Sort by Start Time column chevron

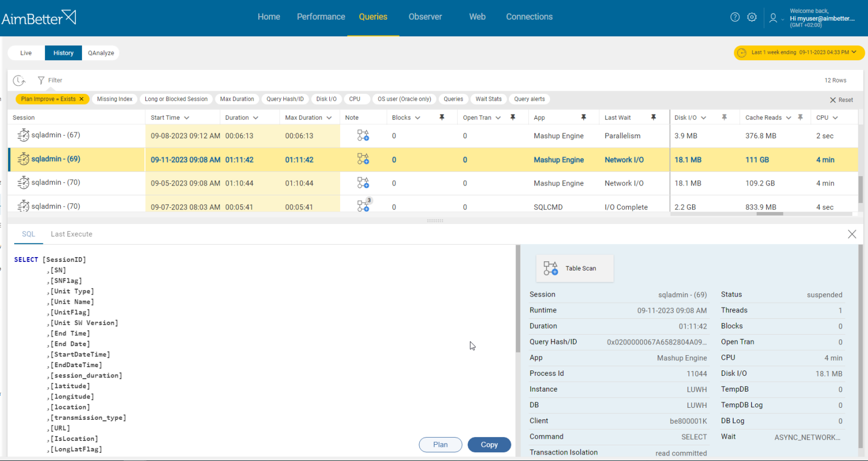pos(187,118)
